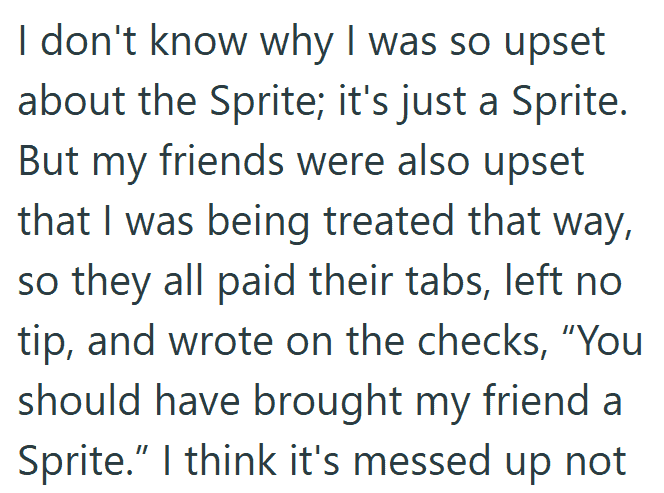Click the word "also" in the third line
Screen dimensions: 664x493
[x=434, y=161]
